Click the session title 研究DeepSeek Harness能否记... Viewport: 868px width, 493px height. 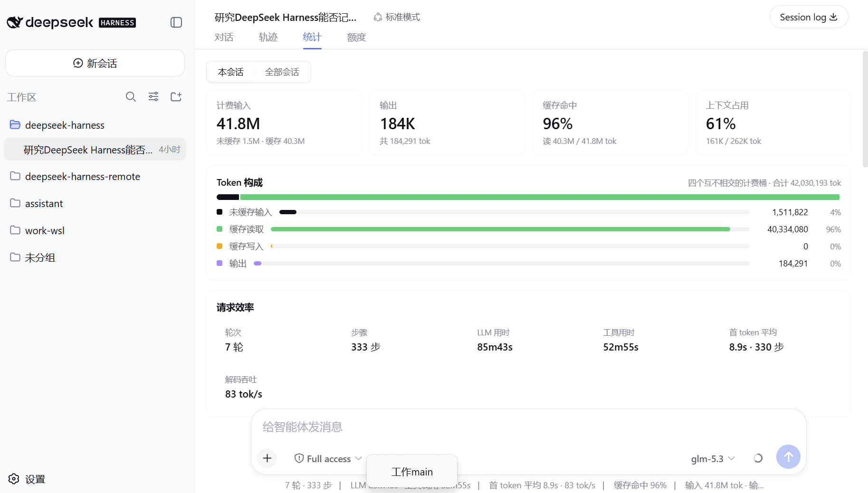[x=286, y=17]
